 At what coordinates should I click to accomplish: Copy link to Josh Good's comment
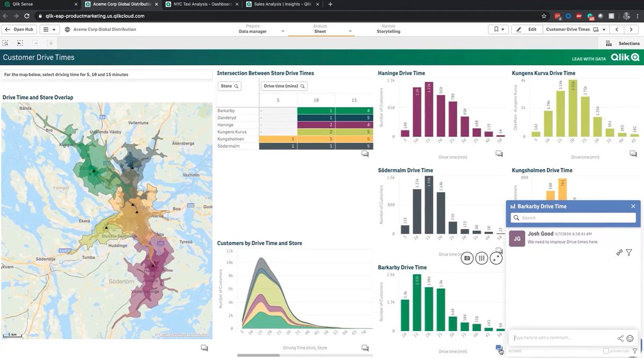619,252
